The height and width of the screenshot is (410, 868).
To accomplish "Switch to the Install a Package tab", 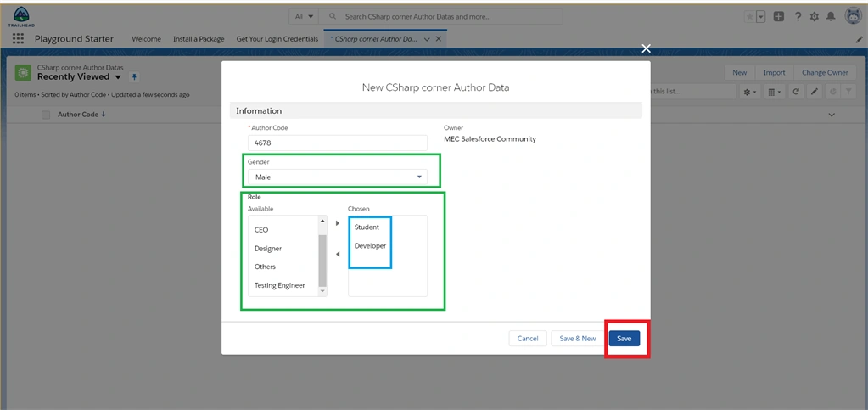I will pyautogui.click(x=199, y=39).
